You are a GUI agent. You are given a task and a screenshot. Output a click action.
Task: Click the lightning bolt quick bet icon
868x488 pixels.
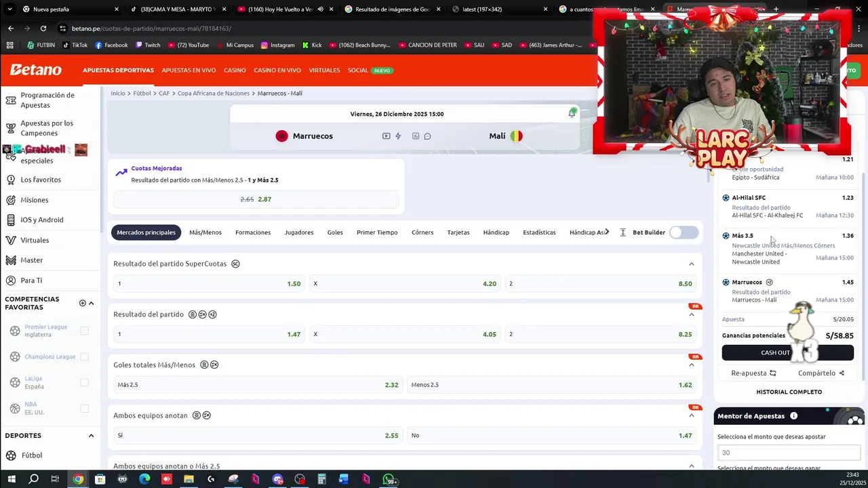(398, 136)
